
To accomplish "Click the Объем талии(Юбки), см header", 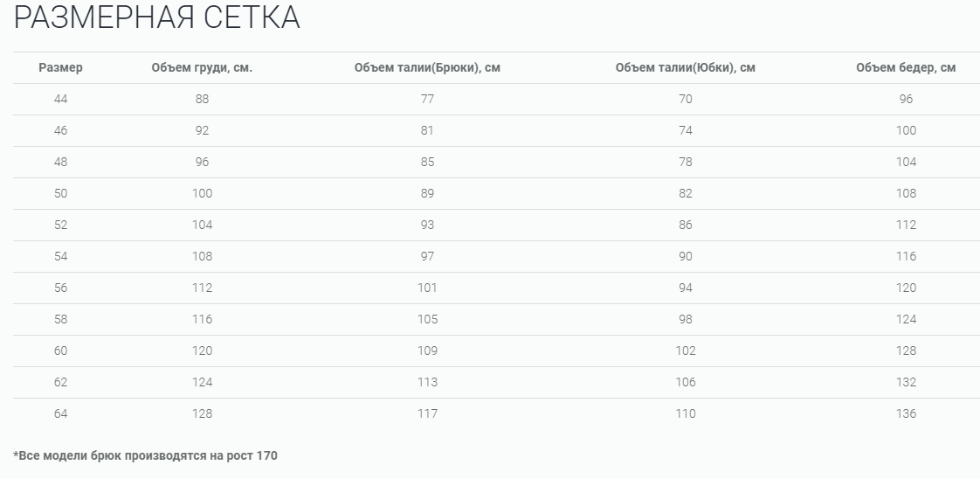I will coord(685,68).
